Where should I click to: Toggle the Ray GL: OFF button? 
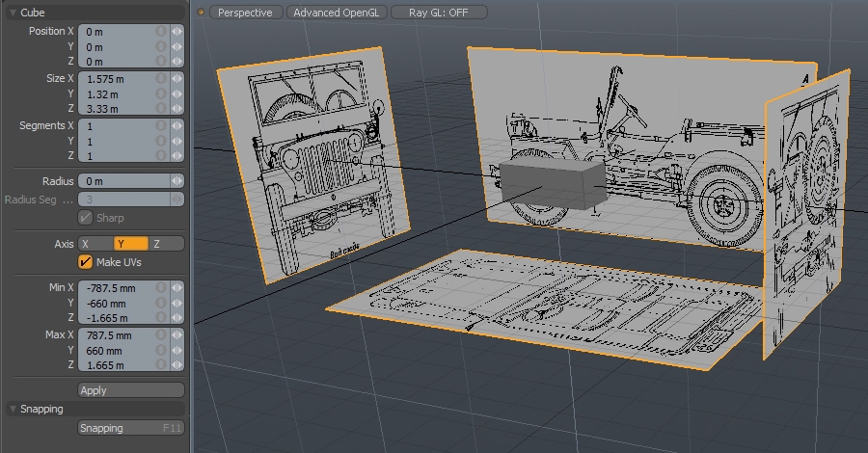click(x=439, y=13)
